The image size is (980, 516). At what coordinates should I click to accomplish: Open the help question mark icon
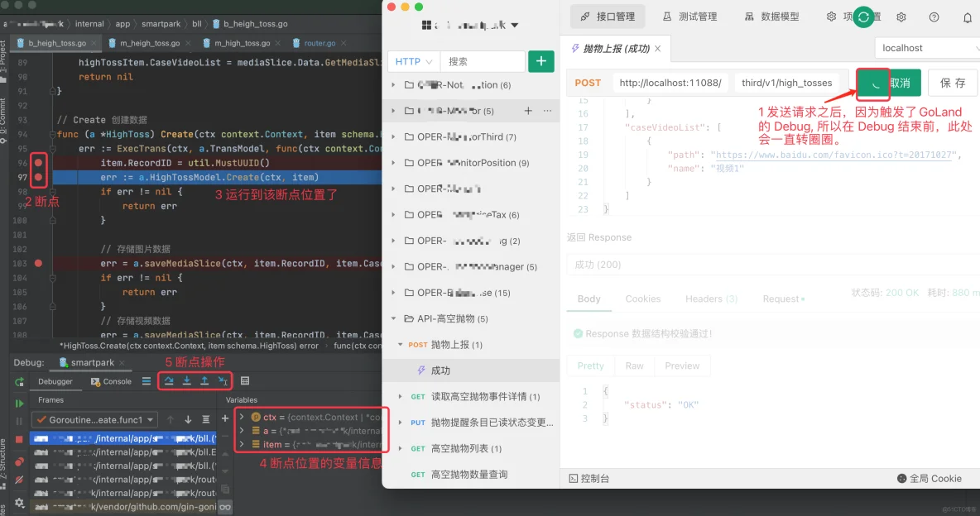pyautogui.click(x=934, y=17)
